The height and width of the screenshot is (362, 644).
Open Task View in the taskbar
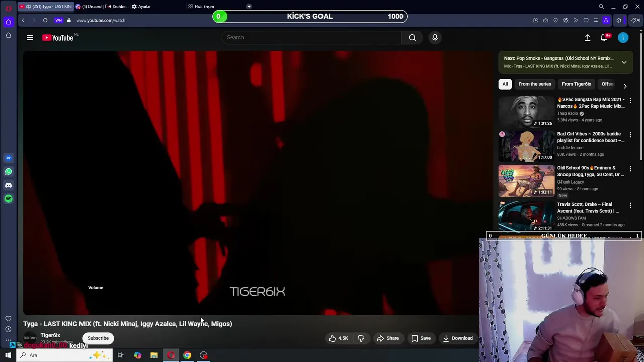tap(121, 355)
